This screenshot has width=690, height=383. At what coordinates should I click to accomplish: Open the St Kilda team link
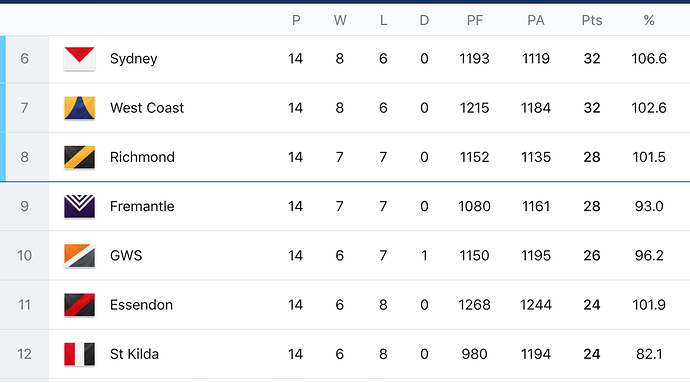click(x=134, y=354)
